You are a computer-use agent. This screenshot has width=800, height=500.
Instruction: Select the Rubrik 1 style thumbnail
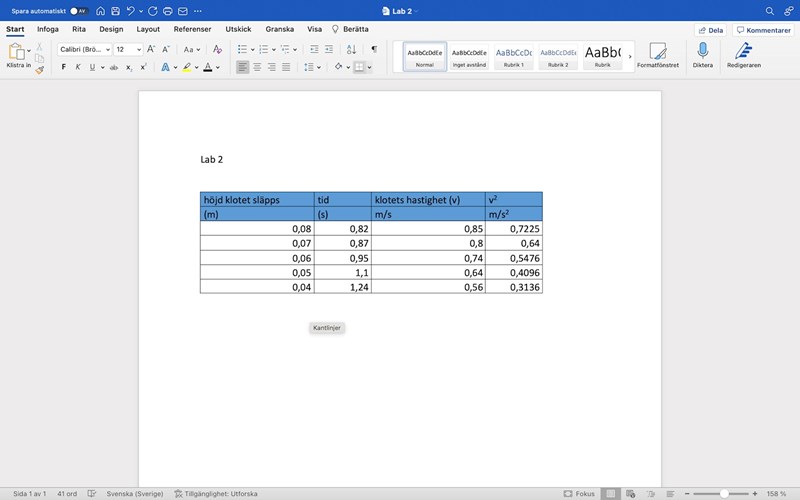coord(514,56)
